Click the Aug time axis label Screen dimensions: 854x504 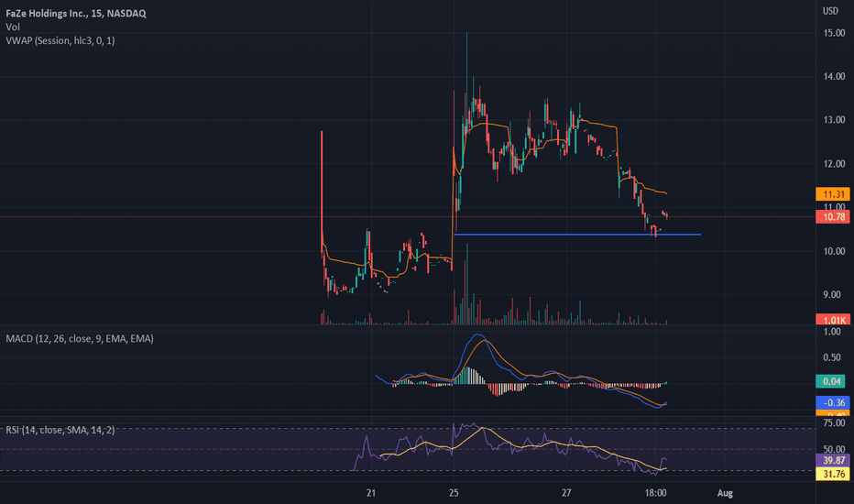click(x=725, y=493)
